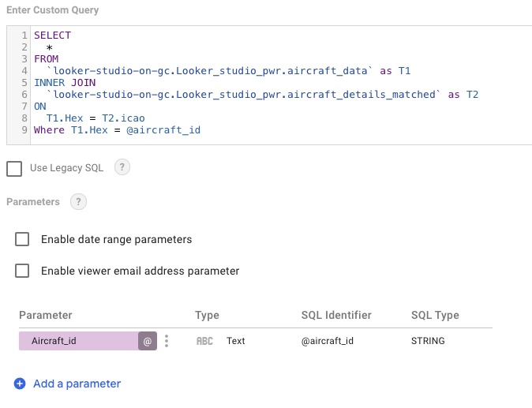Open the help icon beside Parameters
The height and width of the screenshot is (408, 532).
[x=78, y=202]
